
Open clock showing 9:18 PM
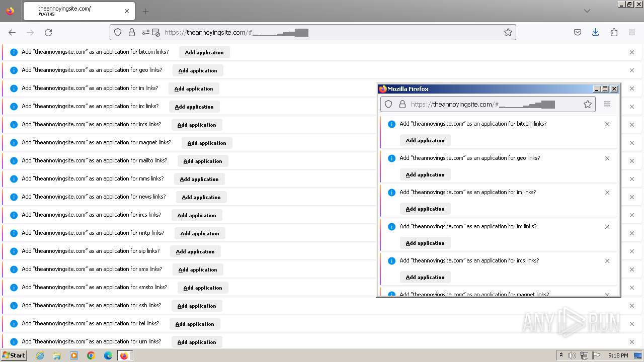coord(618,355)
